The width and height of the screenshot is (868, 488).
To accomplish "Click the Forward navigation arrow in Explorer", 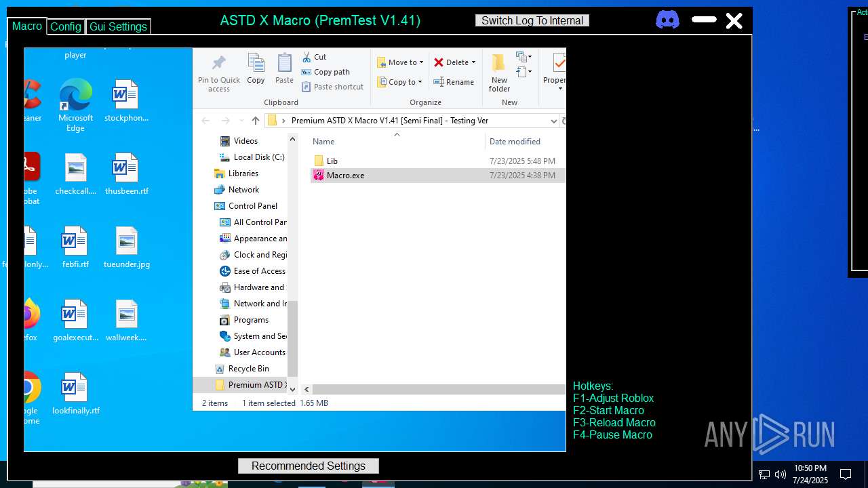I will (x=225, y=121).
